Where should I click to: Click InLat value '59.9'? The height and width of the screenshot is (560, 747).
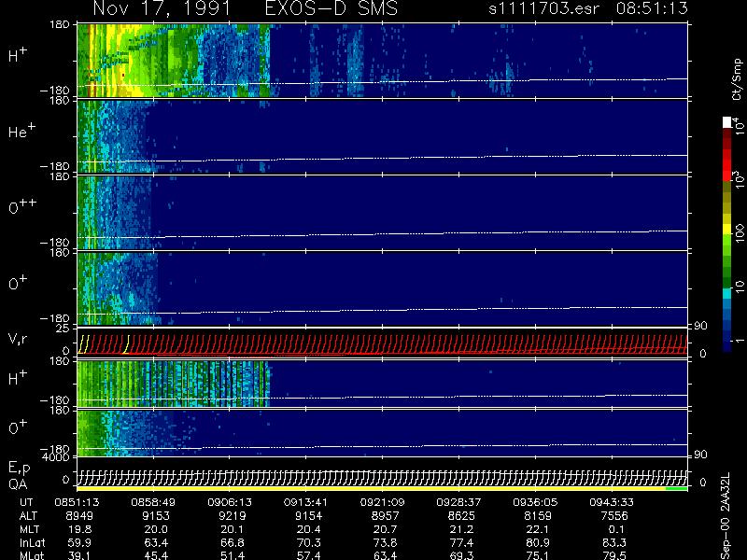79,542
